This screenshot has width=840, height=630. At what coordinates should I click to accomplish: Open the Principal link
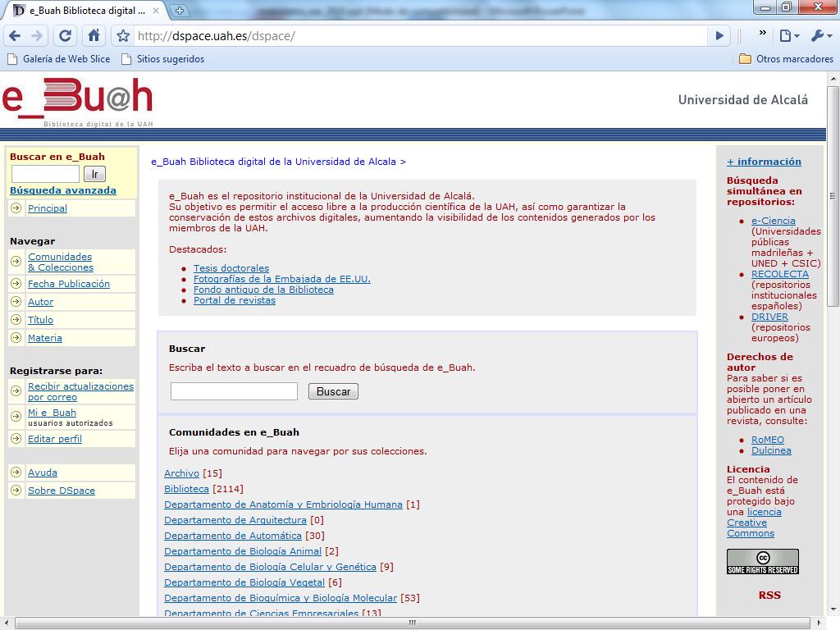47,208
